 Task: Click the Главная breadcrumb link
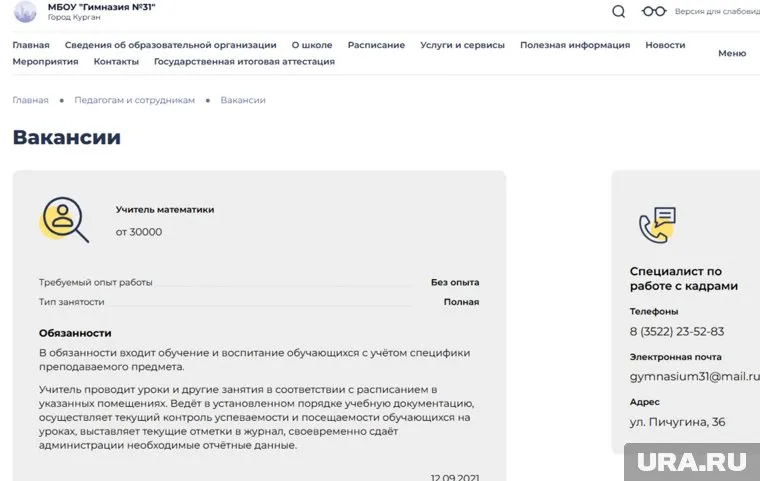pos(30,101)
